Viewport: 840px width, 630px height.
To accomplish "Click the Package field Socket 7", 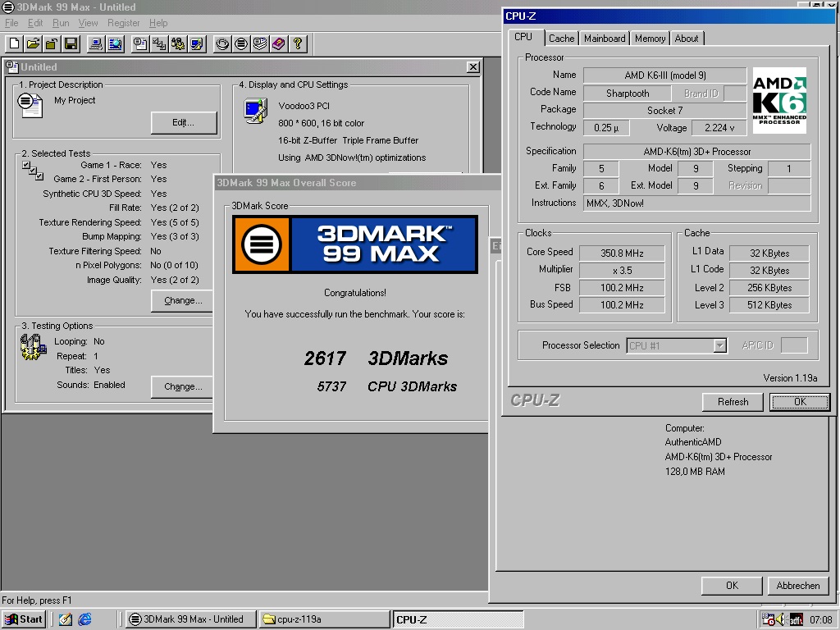I will tap(664, 111).
